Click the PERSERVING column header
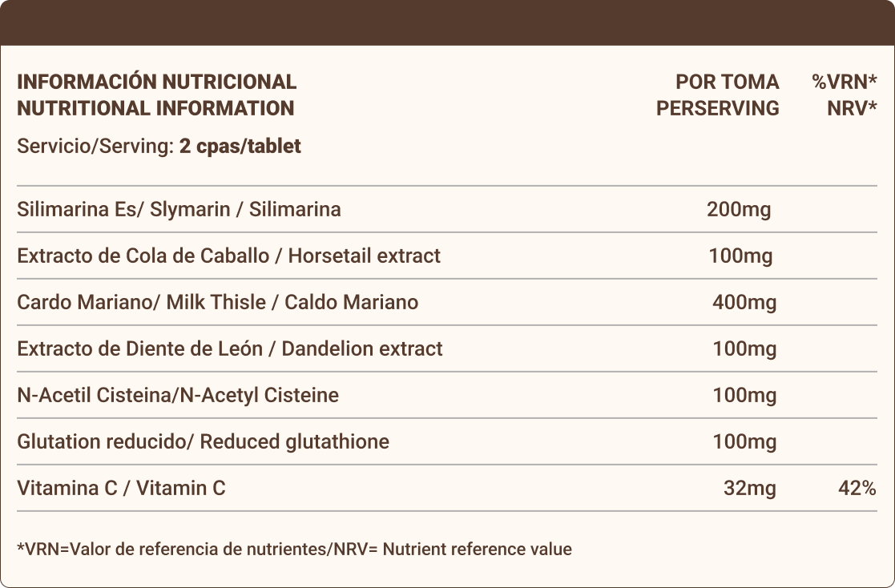The width and height of the screenshot is (895, 588). click(x=717, y=108)
